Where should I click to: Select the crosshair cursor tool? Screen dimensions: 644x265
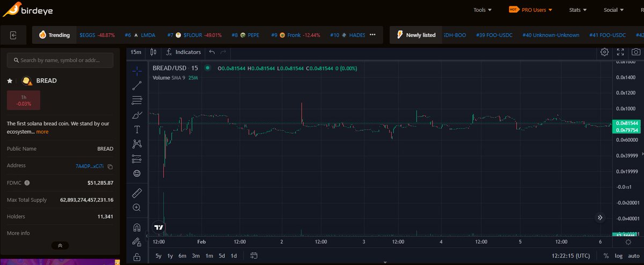click(x=137, y=70)
